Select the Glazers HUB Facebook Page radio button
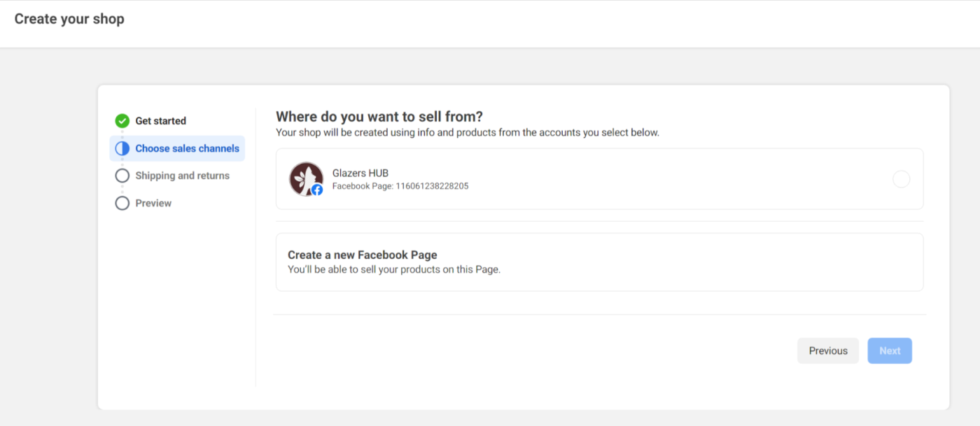 tap(902, 179)
